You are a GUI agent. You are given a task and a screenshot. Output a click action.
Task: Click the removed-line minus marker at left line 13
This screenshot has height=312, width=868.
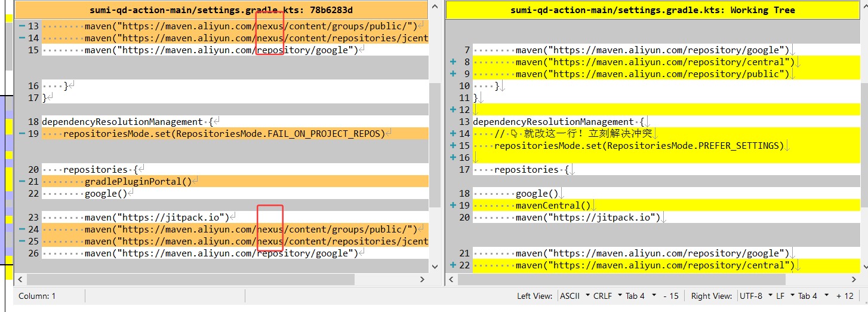[x=22, y=26]
